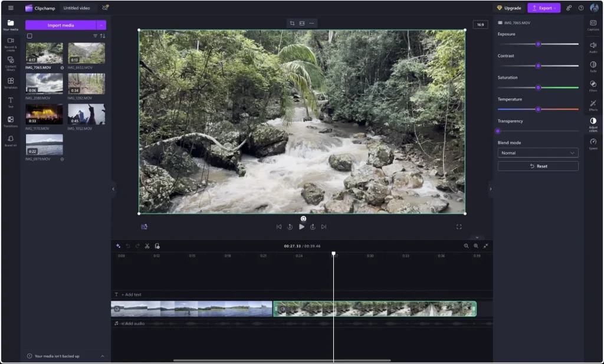604x364 pixels.
Task: Play the video preview
Action: pos(301,227)
